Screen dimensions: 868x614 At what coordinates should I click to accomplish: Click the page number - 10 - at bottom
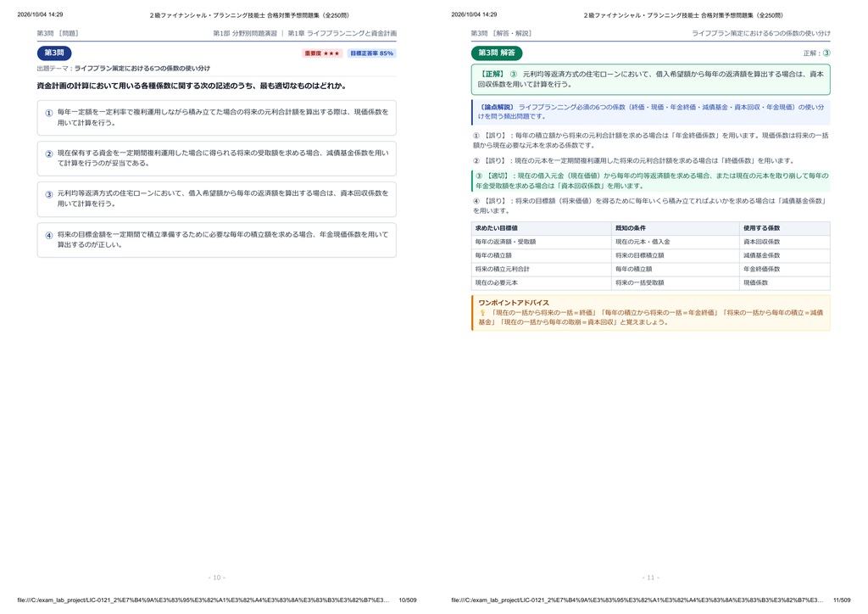pyautogui.click(x=216, y=578)
